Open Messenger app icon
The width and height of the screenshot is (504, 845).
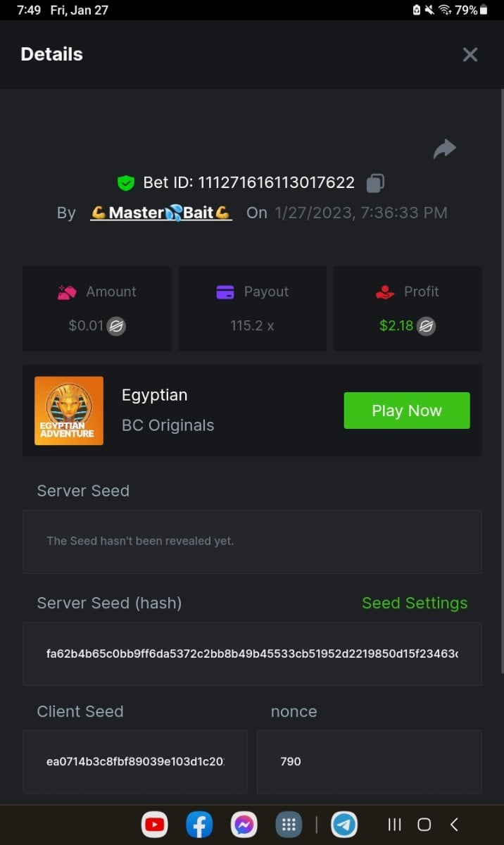coord(244,825)
